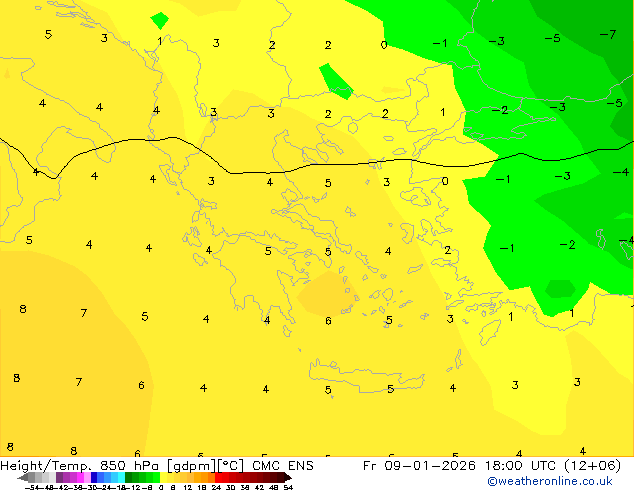Select the bright yellow legend swatch above 0
The image size is (634, 490).
coord(163,478)
